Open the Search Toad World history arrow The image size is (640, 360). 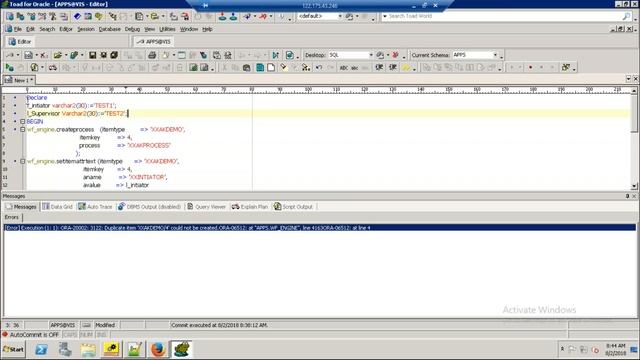tap(384, 16)
